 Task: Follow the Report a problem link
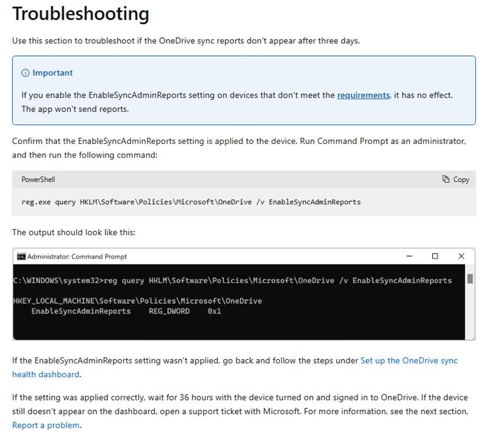pos(46,425)
